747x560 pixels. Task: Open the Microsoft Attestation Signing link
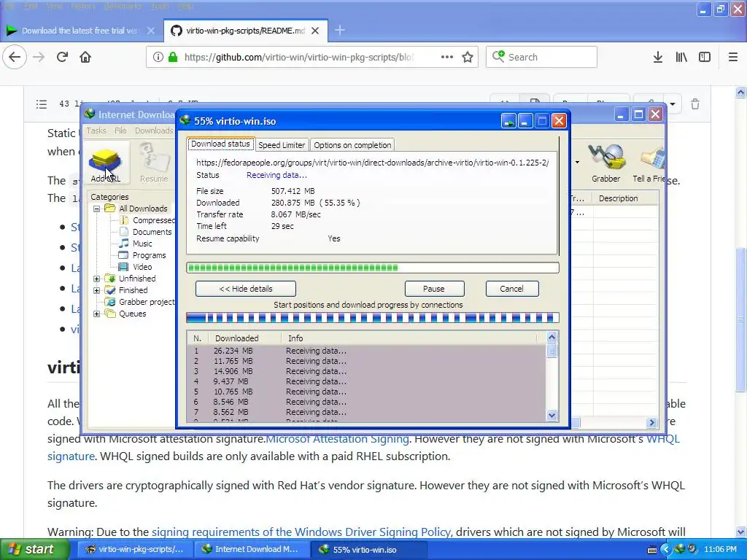click(337, 438)
